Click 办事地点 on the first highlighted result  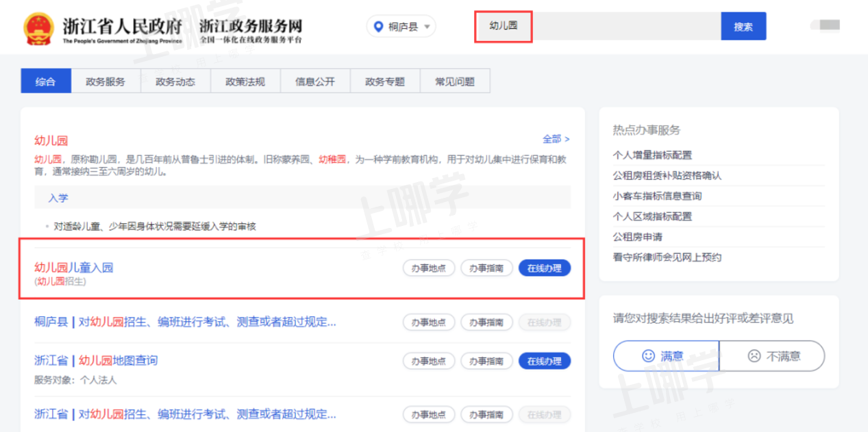point(428,268)
